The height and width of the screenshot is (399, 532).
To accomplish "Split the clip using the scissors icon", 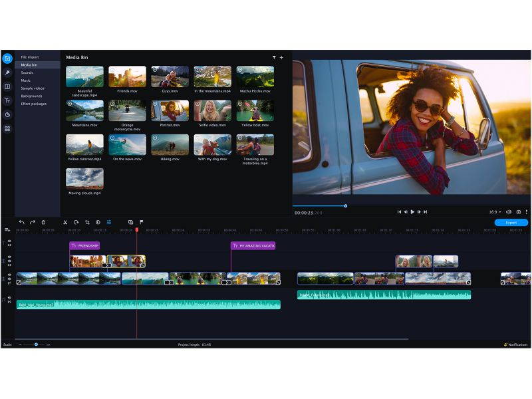I will 65,221.
